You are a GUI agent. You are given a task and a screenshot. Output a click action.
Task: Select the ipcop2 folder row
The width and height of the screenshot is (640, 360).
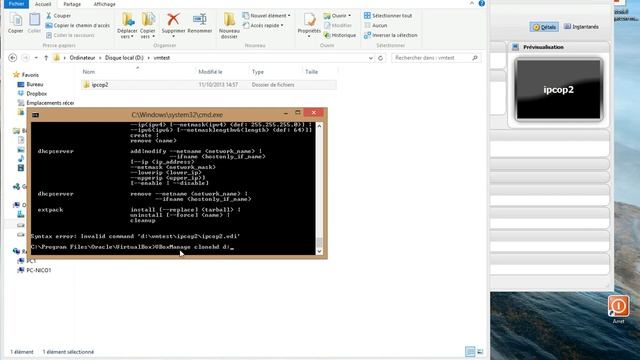pos(209,85)
